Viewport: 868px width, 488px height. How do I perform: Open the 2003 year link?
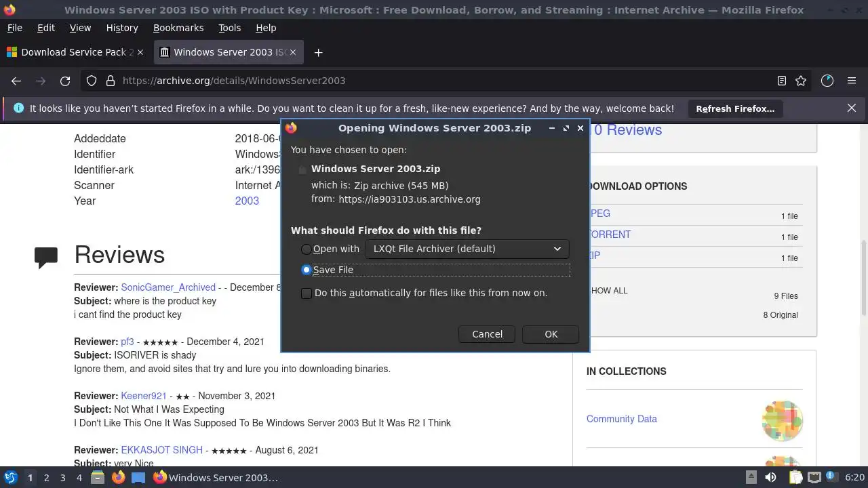(247, 201)
